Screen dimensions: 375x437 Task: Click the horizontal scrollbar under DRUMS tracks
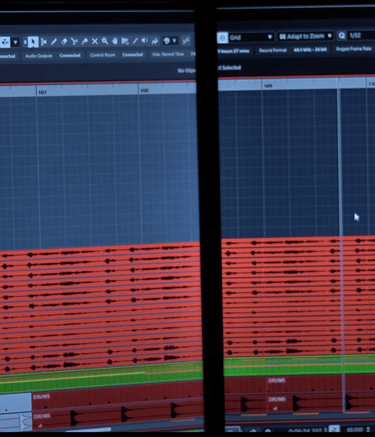point(88,429)
